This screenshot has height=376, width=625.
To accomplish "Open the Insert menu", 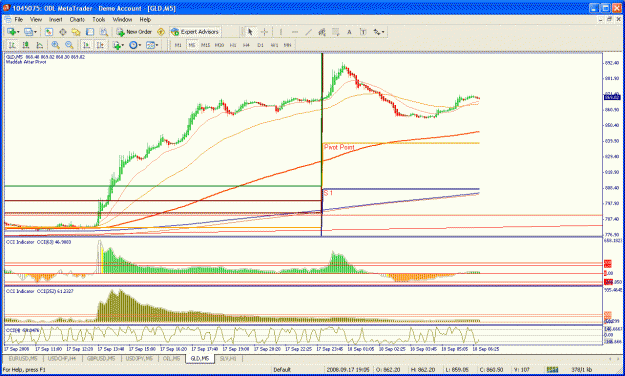I will click(55, 20).
